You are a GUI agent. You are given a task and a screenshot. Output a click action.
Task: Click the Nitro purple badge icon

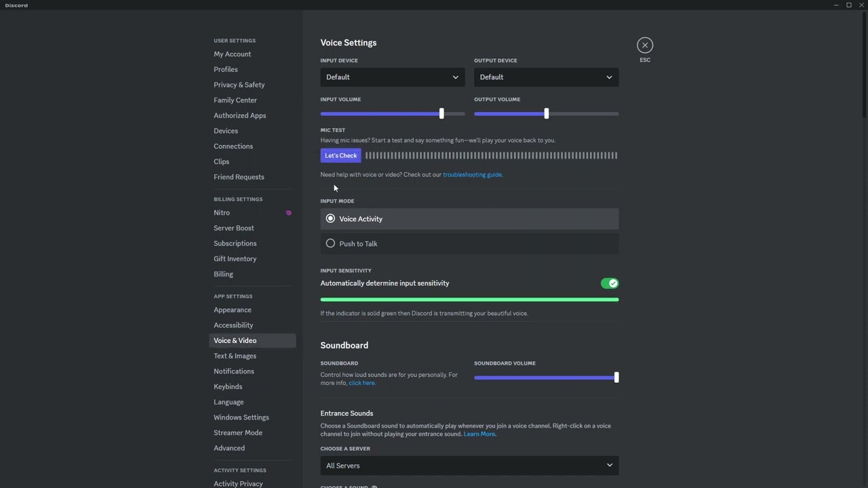(288, 213)
